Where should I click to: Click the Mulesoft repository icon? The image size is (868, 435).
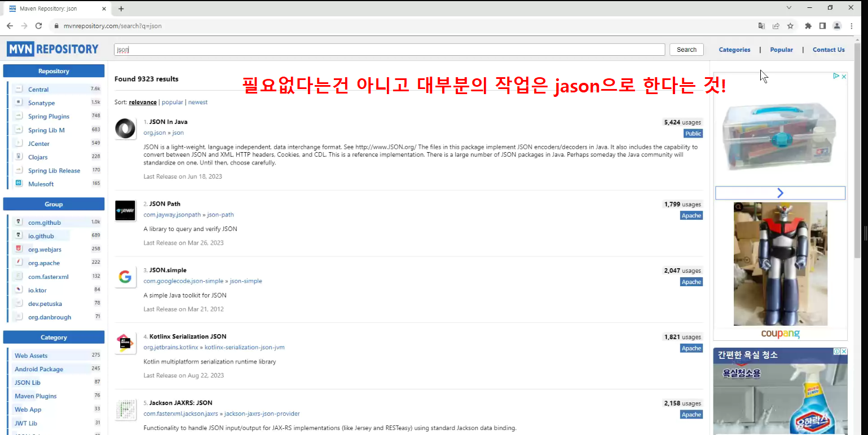coord(19,184)
